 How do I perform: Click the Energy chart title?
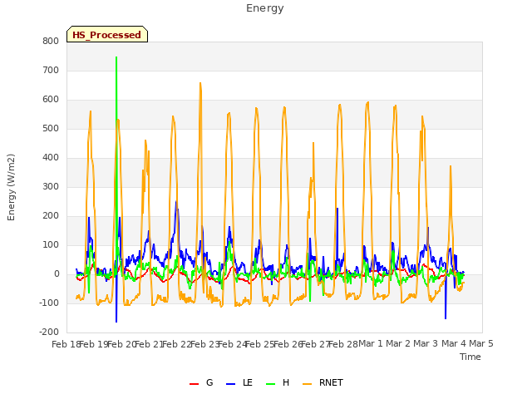point(265,8)
